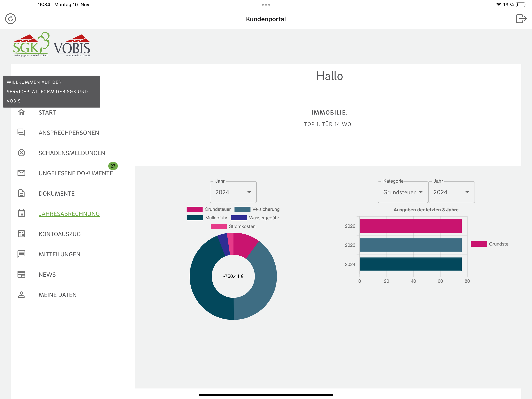Viewport: 532px width, 399px height.
Task: Click the home icon beside START
Action: pos(21,112)
